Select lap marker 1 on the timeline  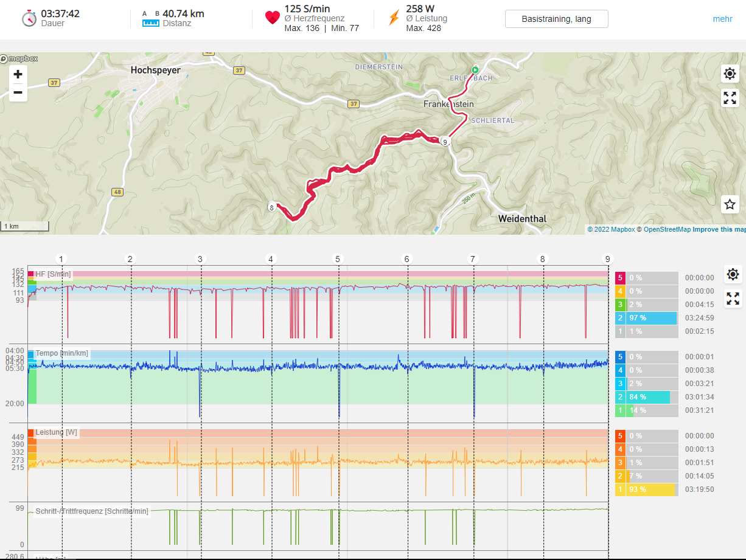point(61,259)
